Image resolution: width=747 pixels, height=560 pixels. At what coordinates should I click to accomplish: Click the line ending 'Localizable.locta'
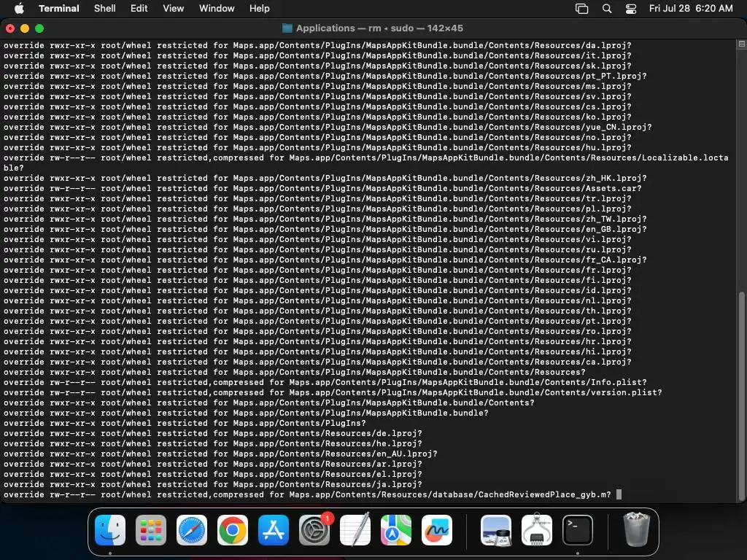pos(366,157)
